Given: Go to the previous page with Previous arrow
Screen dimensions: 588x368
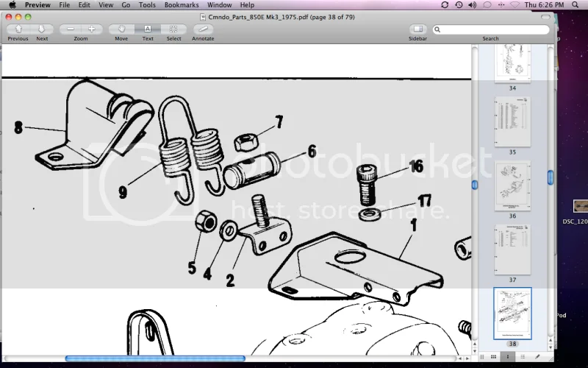Looking at the screenshot, I should click(18, 29).
